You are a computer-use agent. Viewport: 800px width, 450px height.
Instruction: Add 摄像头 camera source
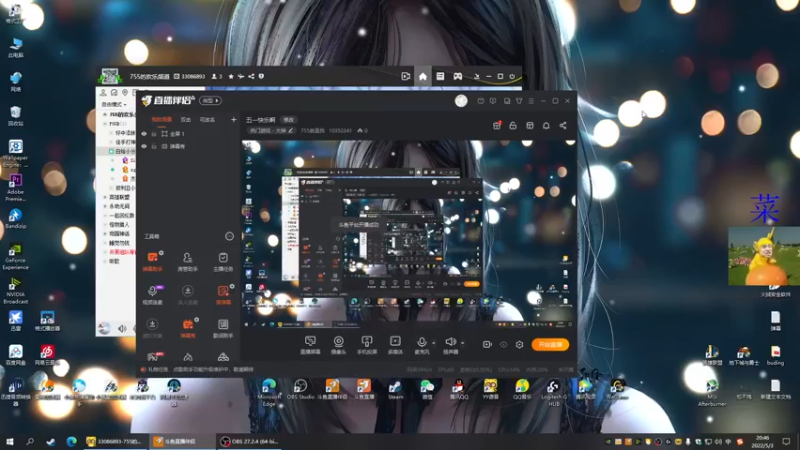pyautogui.click(x=338, y=344)
